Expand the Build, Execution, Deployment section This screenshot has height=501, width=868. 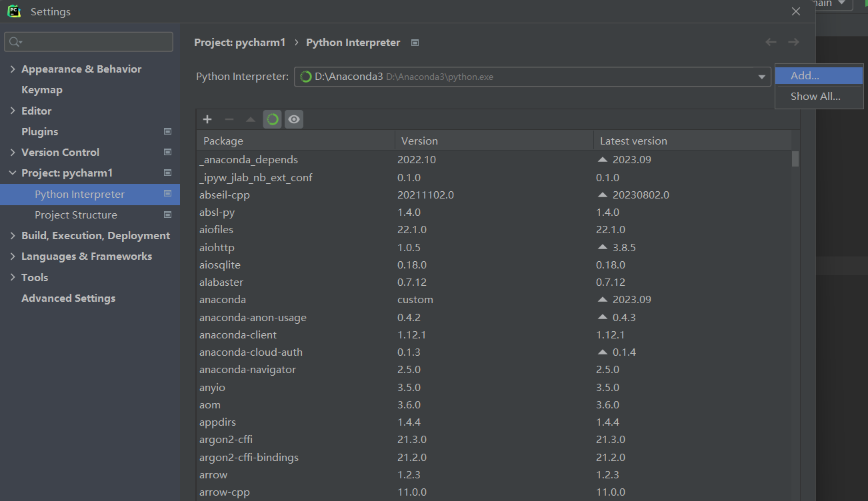(x=13, y=236)
